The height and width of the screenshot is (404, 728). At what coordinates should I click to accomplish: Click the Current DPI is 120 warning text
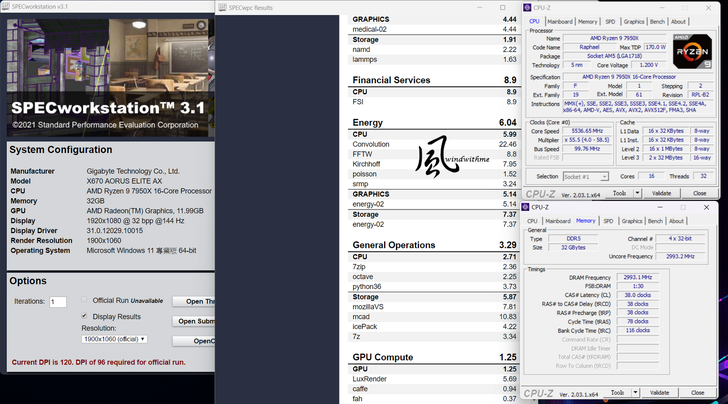click(98, 362)
